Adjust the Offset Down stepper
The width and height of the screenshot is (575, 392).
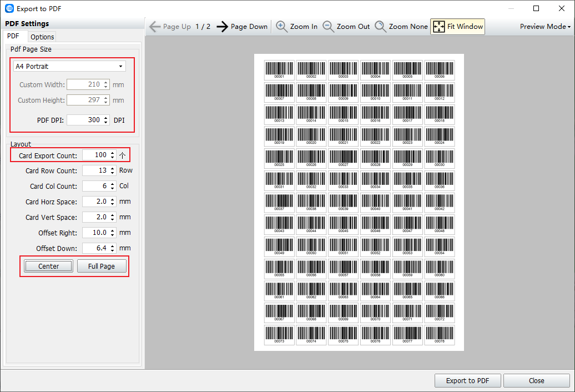pyautogui.click(x=112, y=248)
